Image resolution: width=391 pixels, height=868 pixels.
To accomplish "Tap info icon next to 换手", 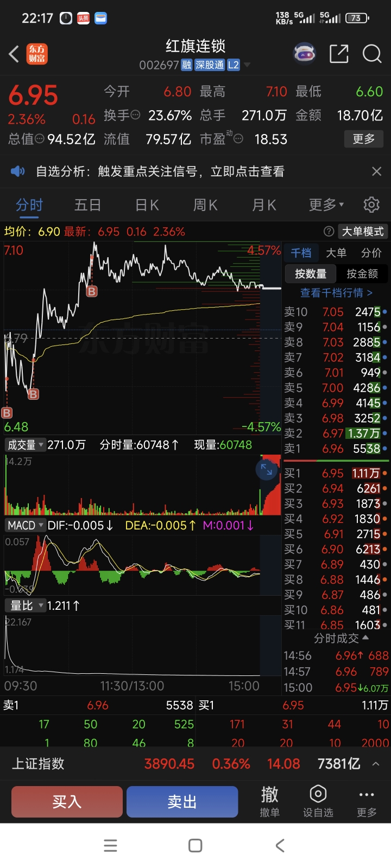I will 136,114.
